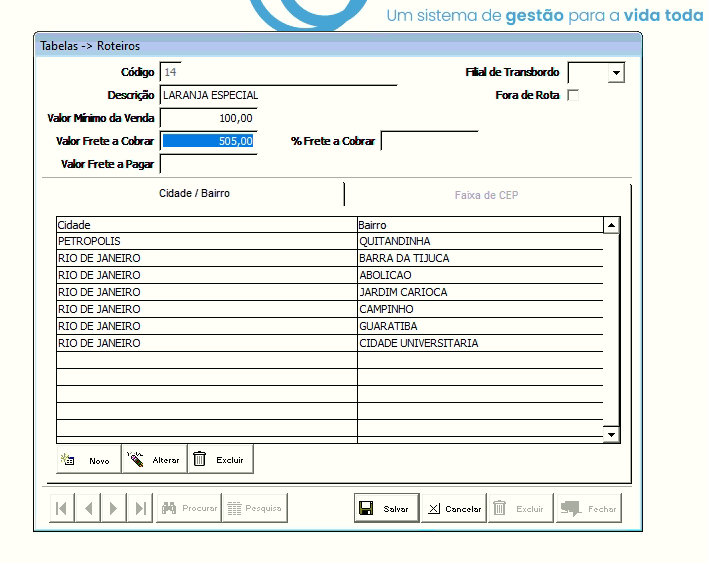
Task: Click the % Frete a Cobrar field
Action: (429, 141)
